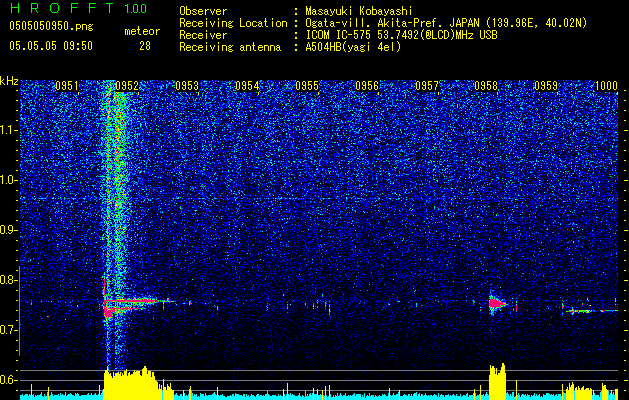629x400 pixels.
Task: Click the yellow power bars below 0952
Action: pyautogui.click(x=138, y=383)
